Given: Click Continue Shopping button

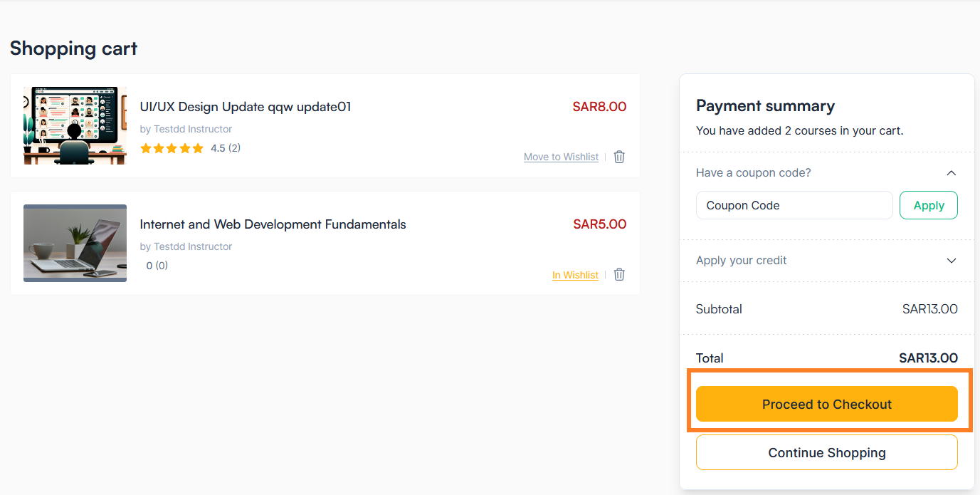Looking at the screenshot, I should [827, 452].
